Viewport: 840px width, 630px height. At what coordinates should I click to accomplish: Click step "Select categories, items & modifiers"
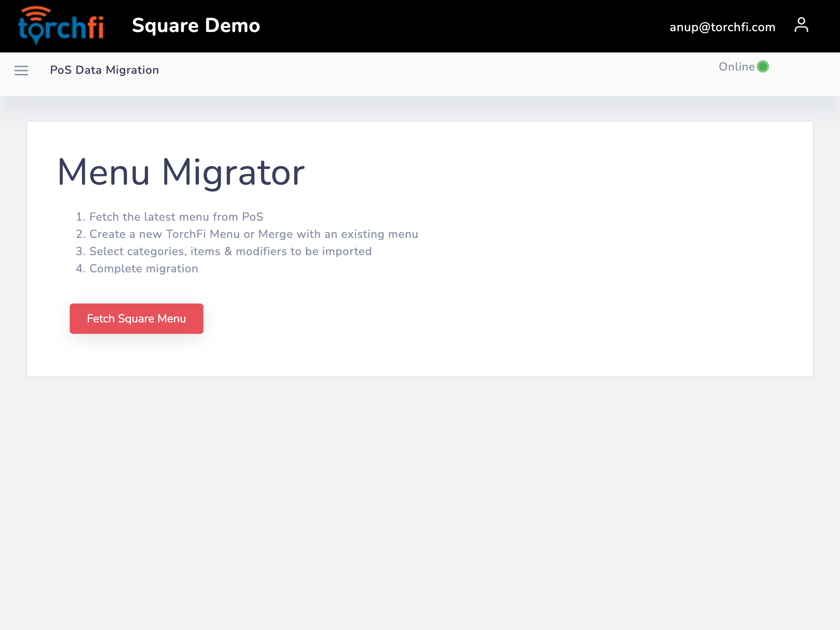231,251
